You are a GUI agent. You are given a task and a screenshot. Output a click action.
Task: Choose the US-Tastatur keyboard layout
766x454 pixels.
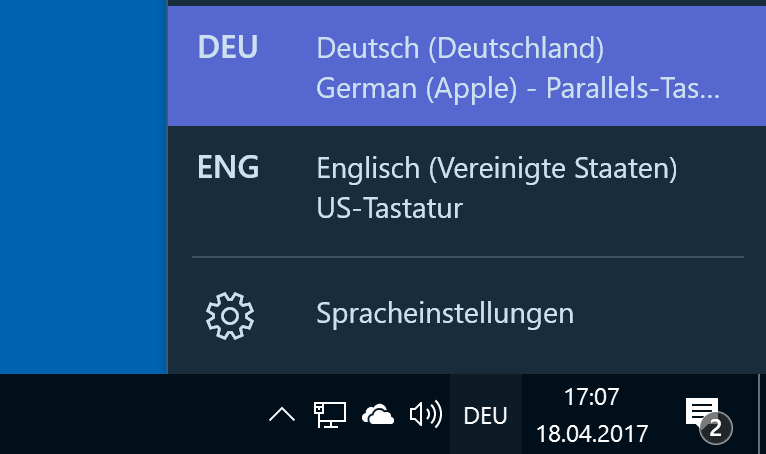[x=389, y=208]
